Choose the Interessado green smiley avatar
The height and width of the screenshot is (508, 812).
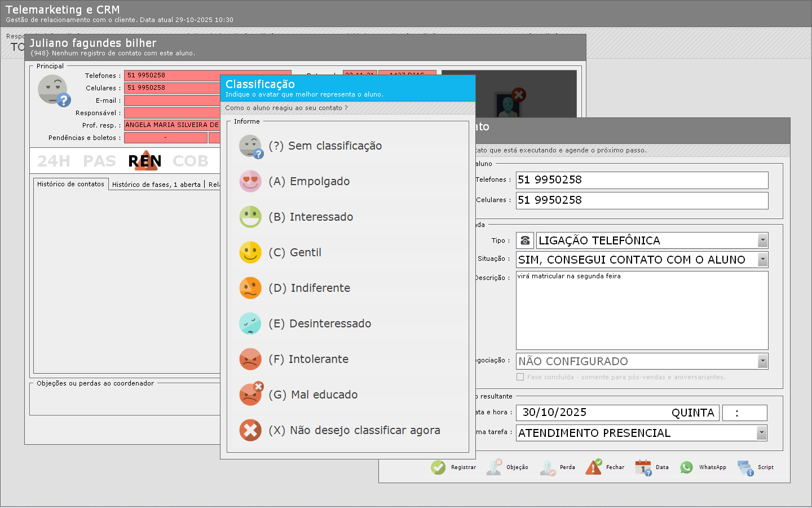pos(250,217)
